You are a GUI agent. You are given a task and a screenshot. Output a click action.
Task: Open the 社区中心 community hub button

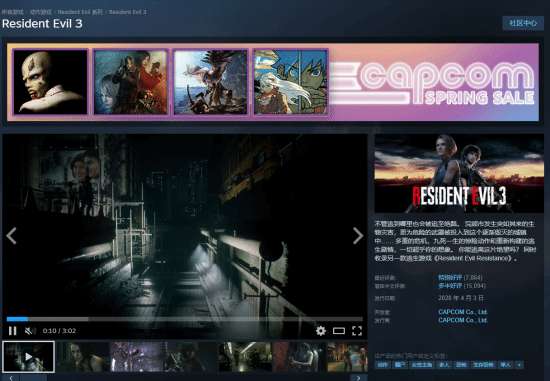tap(523, 23)
